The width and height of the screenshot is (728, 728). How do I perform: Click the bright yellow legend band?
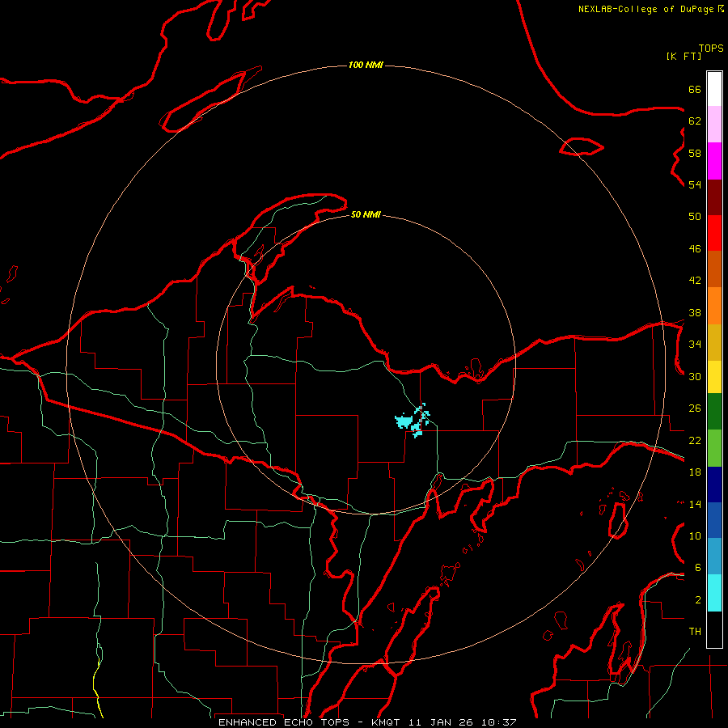pos(714,377)
